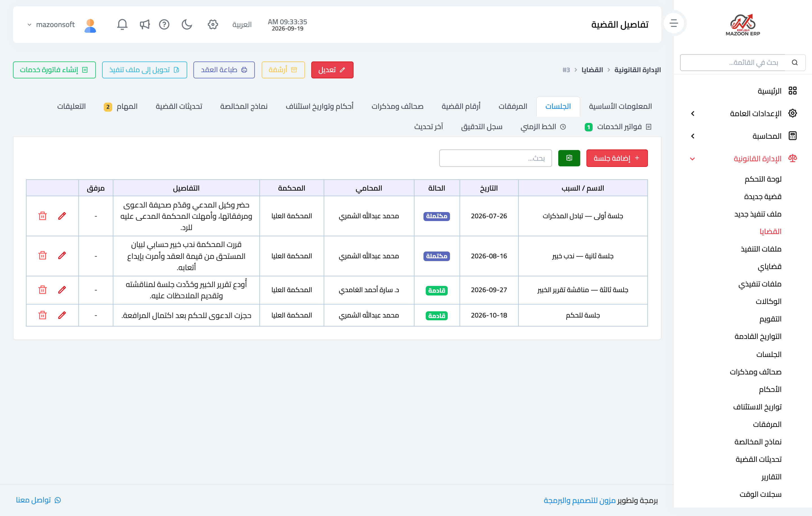Collapse the sidebar hamburger button
Screen dimensions: 812x516
point(674,23)
